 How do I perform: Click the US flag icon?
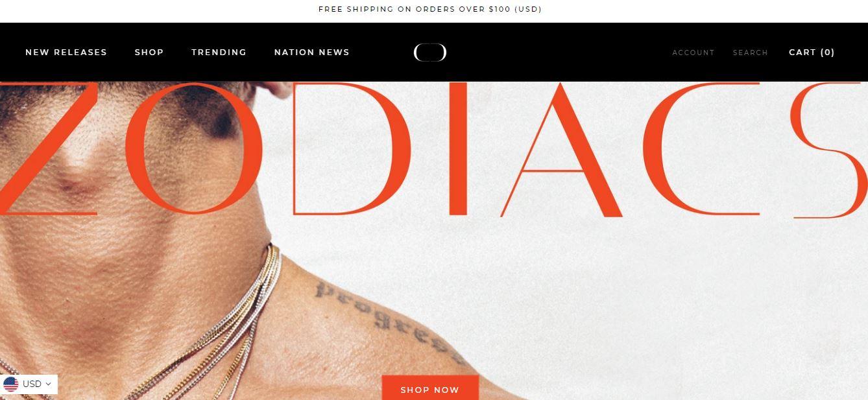coord(11,384)
